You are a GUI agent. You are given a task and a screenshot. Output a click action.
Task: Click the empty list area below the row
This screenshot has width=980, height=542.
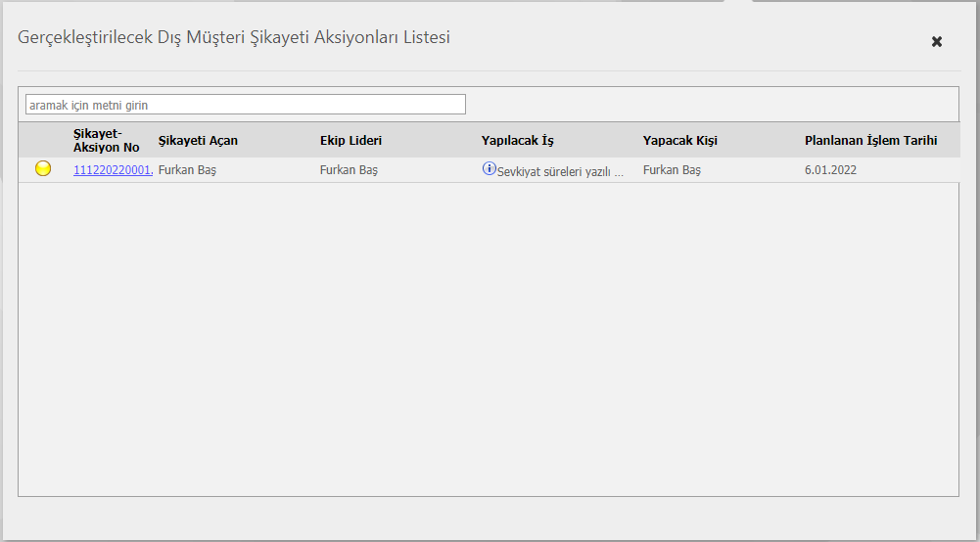tap(489, 339)
